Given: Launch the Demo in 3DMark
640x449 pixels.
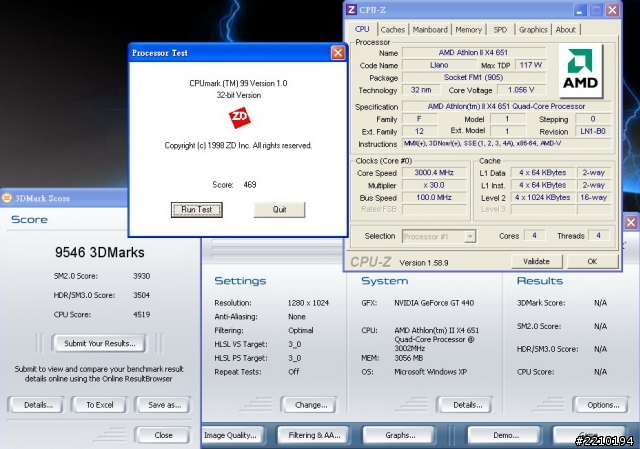Looking at the screenshot, I should point(504,435).
